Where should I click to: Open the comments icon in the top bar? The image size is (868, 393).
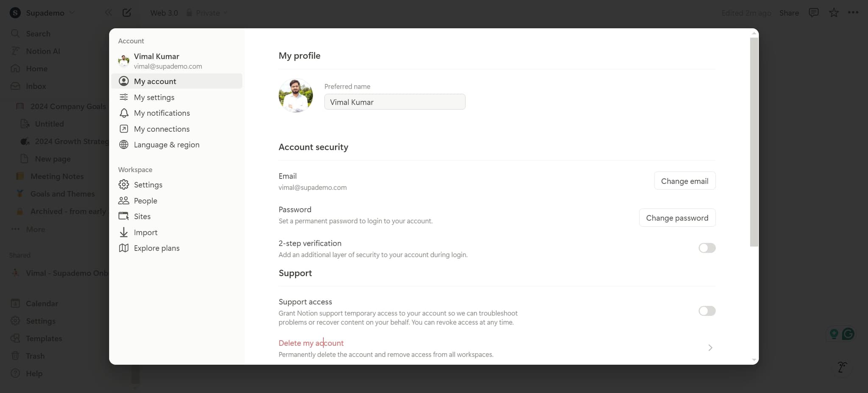coord(814,13)
